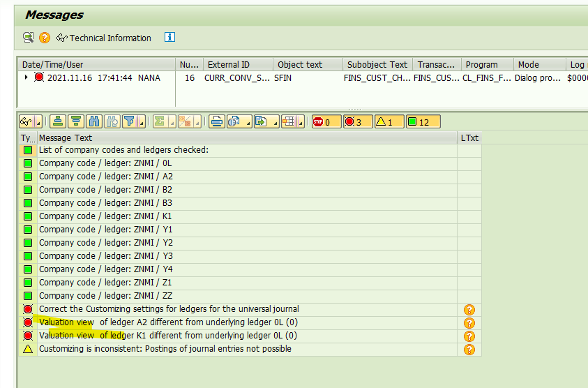The height and width of the screenshot is (388, 588).
Task: Click the blue information icon
Action: (169, 38)
